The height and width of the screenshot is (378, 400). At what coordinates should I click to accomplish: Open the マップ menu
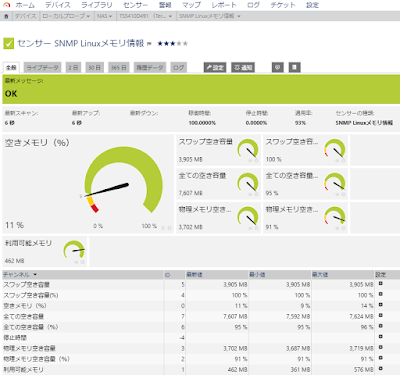click(191, 5)
